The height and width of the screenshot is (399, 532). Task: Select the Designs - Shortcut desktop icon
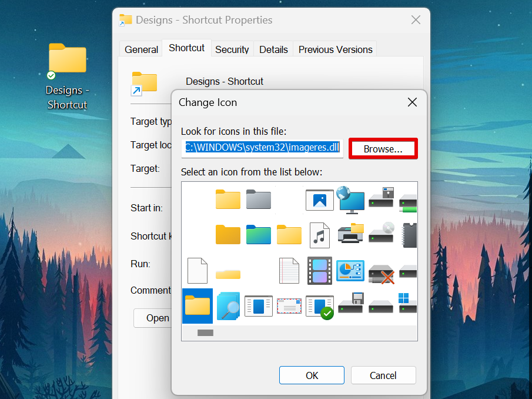tap(67, 77)
